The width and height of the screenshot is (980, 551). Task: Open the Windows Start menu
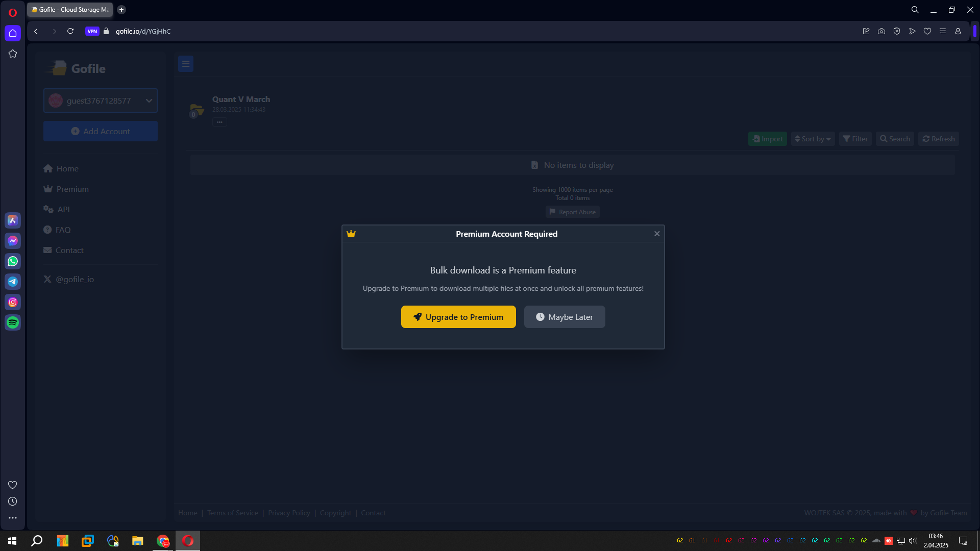12,541
